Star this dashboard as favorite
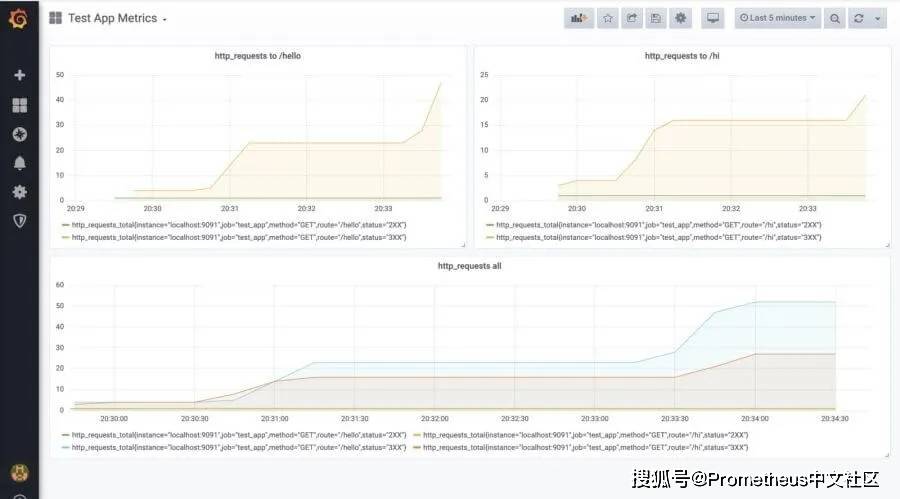Image resolution: width=900 pixels, height=499 pixels. (x=607, y=18)
